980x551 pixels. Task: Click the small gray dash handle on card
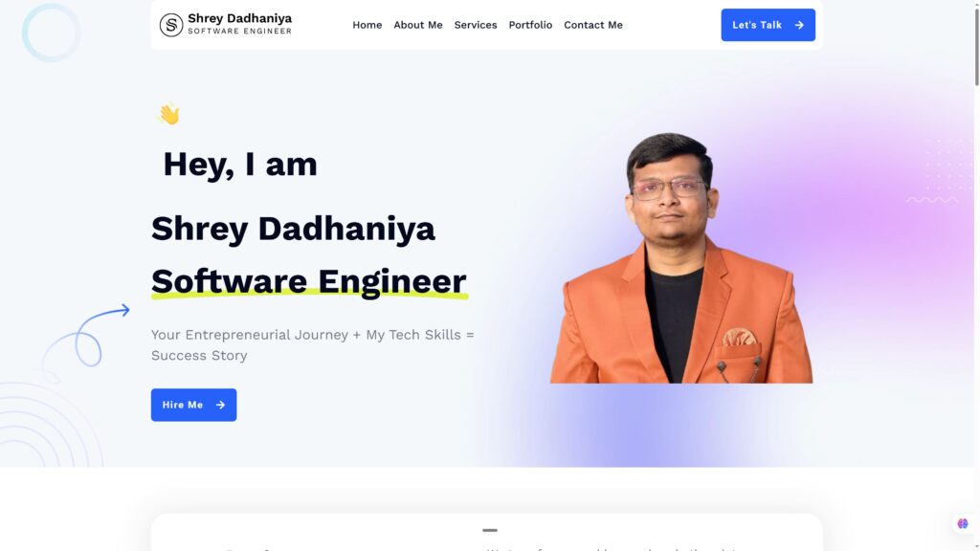click(x=490, y=530)
